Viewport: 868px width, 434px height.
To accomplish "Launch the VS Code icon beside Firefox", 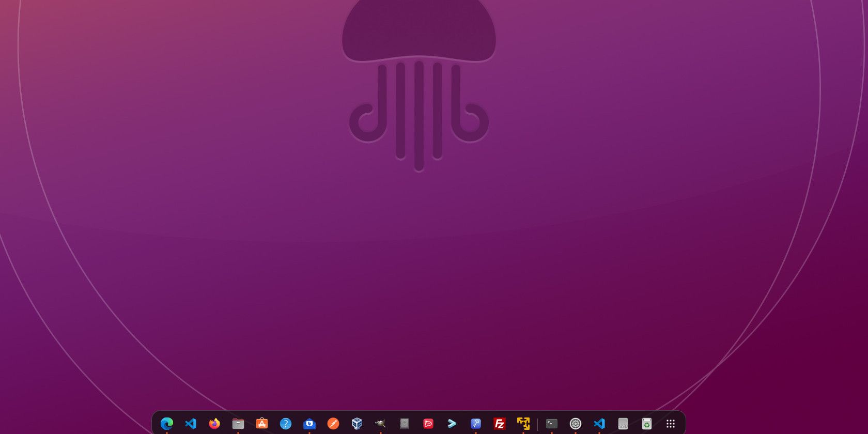I will coord(191,424).
